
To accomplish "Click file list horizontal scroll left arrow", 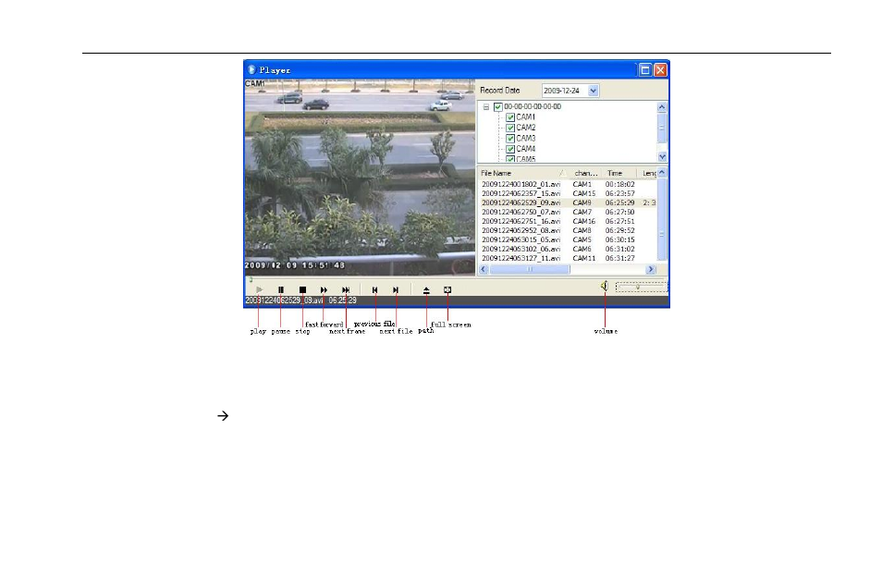I will coord(484,270).
